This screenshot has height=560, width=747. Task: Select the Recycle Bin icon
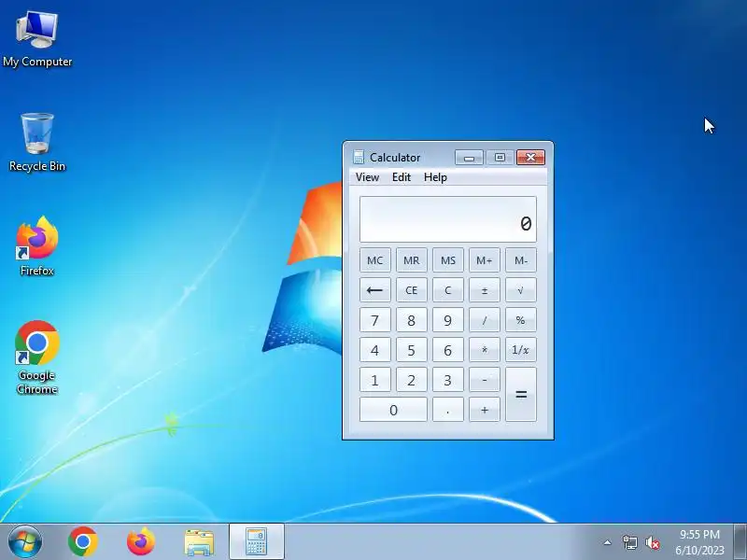click(x=37, y=143)
